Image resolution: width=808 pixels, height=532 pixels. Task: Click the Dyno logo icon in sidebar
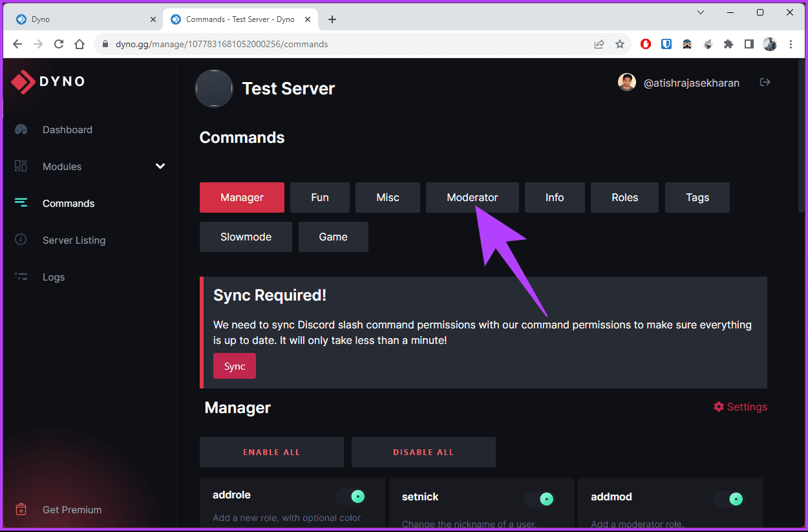pyautogui.click(x=23, y=81)
